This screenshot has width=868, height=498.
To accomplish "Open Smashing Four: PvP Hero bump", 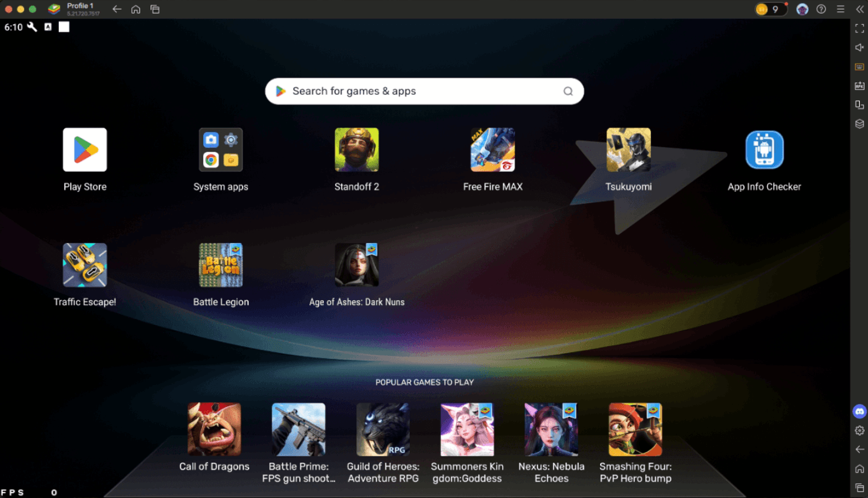I will [635, 429].
